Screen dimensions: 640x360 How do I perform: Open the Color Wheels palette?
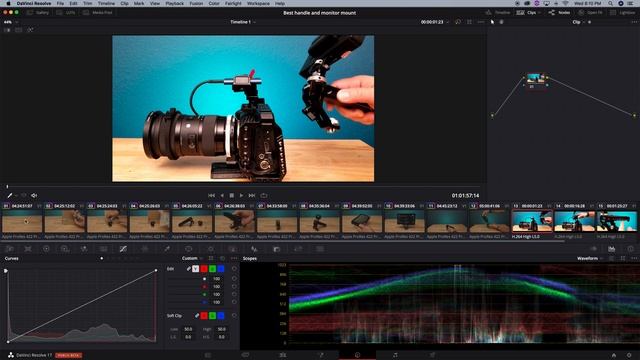coord(46,249)
